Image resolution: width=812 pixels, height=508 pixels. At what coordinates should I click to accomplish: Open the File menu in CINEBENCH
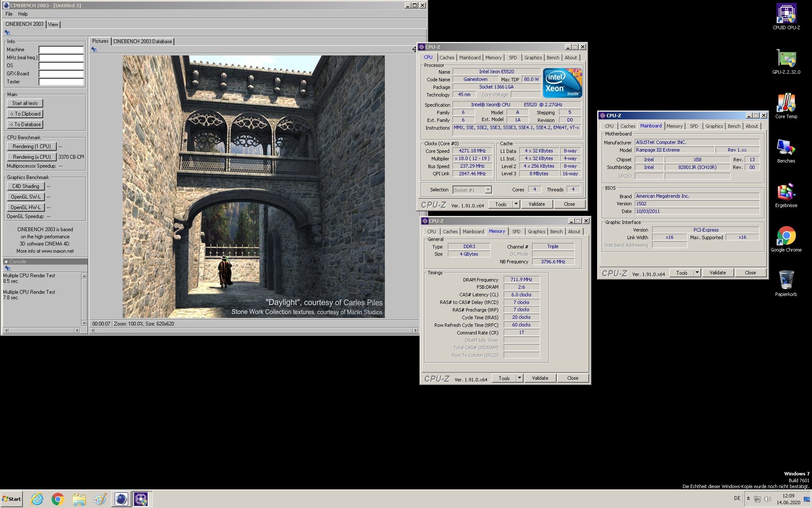(9, 14)
